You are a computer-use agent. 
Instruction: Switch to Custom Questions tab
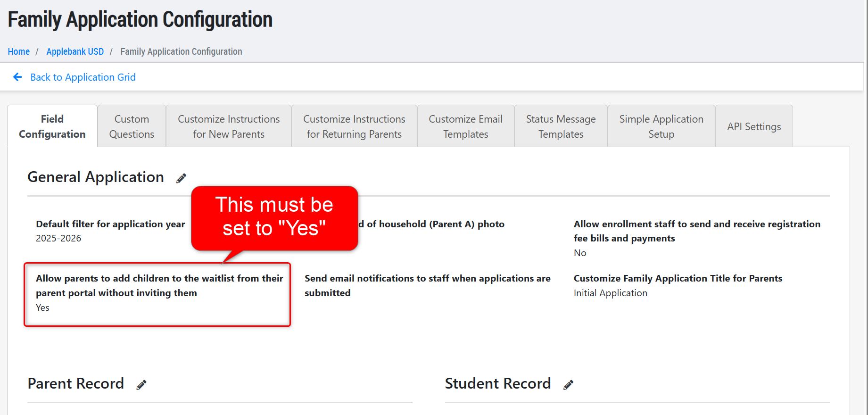132,126
